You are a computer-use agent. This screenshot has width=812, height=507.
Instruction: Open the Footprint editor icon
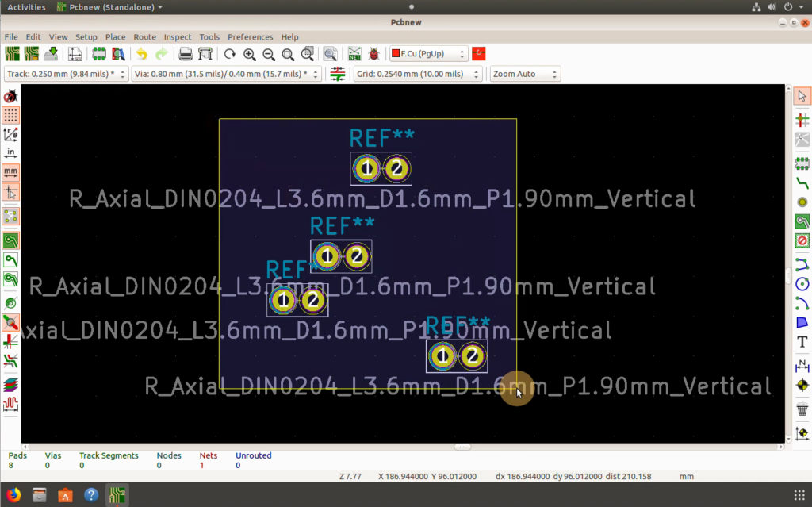pyautogui.click(x=98, y=54)
